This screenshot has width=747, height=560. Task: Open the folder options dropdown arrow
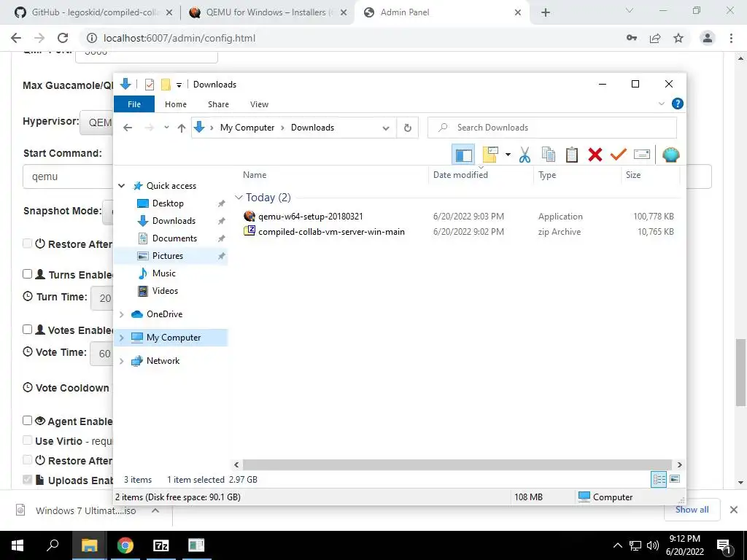[508, 155]
